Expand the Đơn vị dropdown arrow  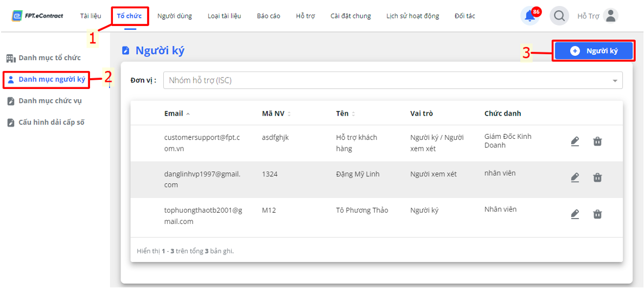click(x=615, y=80)
